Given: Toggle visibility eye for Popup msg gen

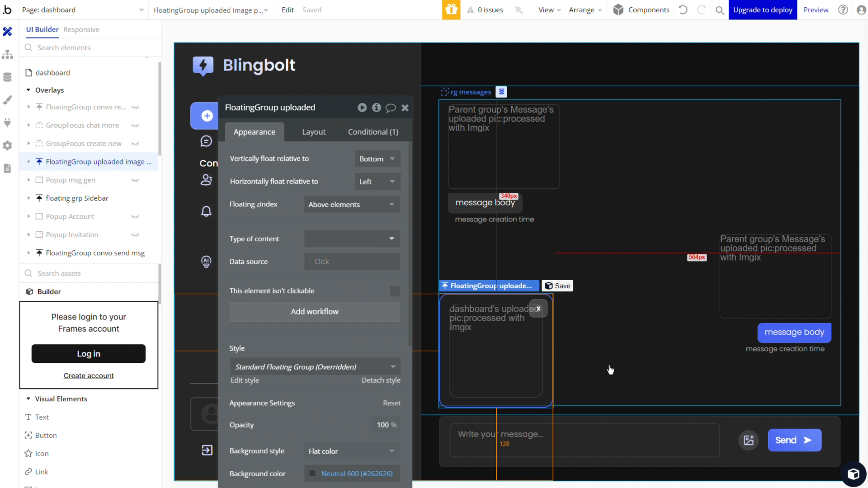Looking at the screenshot, I should tap(135, 180).
